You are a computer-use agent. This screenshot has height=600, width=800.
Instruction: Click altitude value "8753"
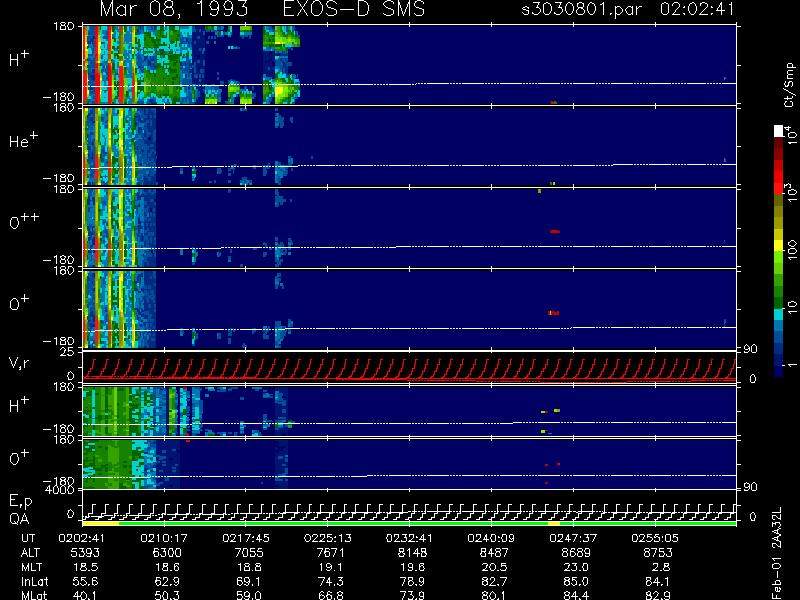(x=657, y=553)
